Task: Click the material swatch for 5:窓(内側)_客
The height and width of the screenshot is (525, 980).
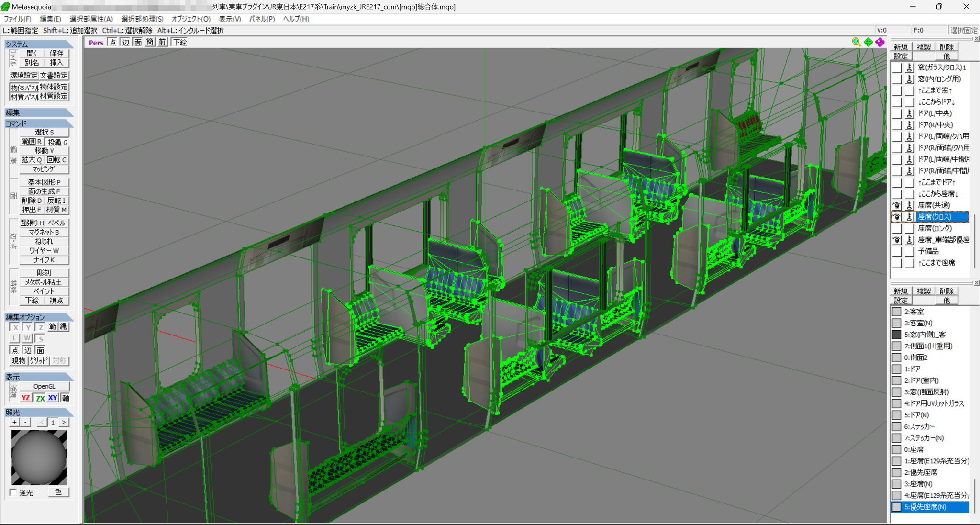Action: point(896,335)
